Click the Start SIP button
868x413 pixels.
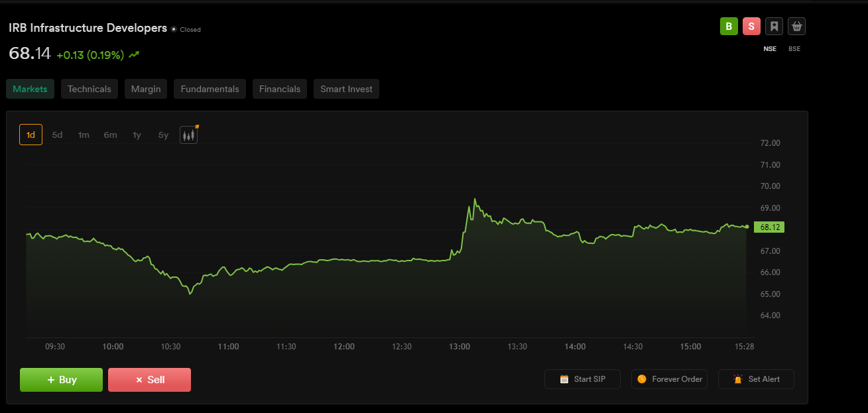(x=582, y=379)
